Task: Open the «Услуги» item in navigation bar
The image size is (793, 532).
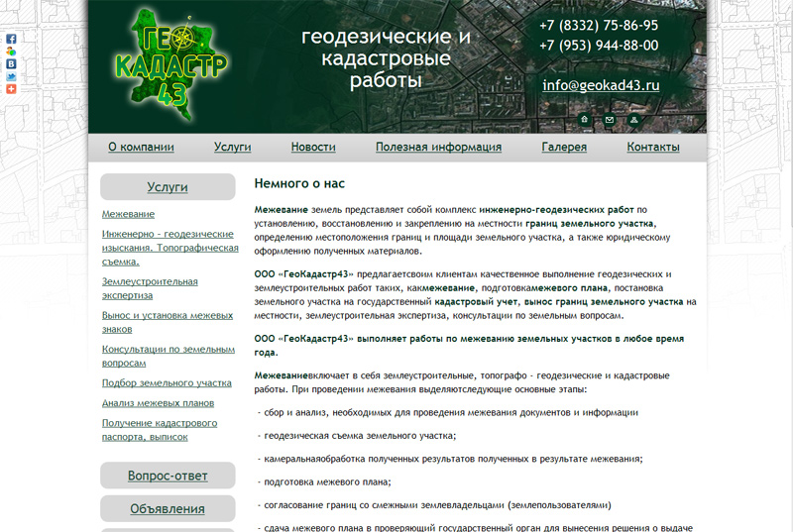Action: coord(232,148)
